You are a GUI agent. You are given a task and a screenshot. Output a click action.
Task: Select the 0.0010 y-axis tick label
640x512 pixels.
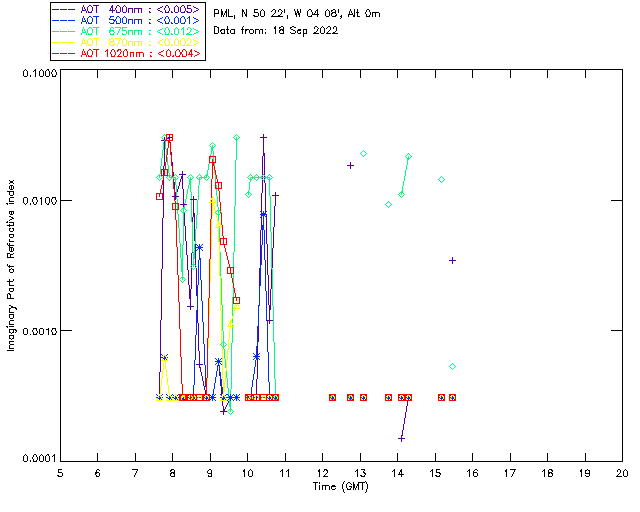(x=38, y=331)
